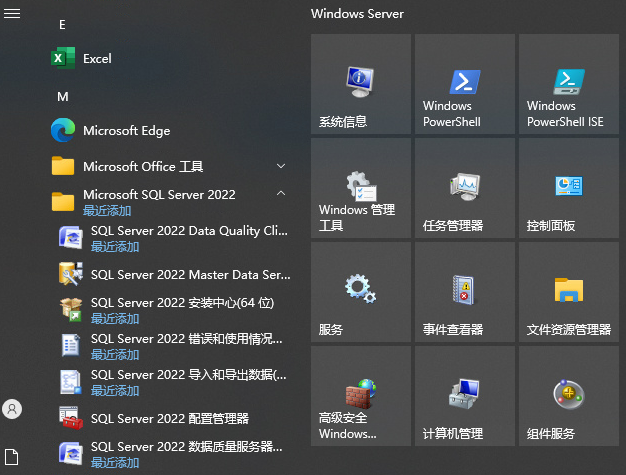
Task: Click the Excel label text
Action: (97, 59)
